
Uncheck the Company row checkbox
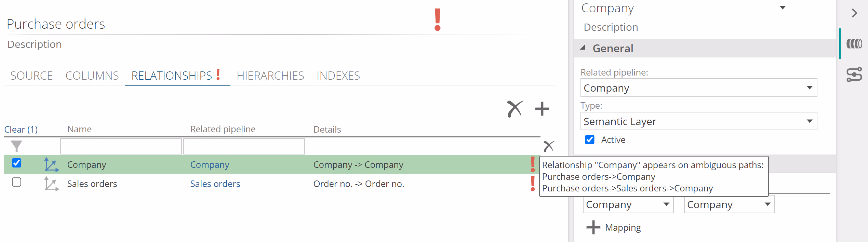point(16,163)
